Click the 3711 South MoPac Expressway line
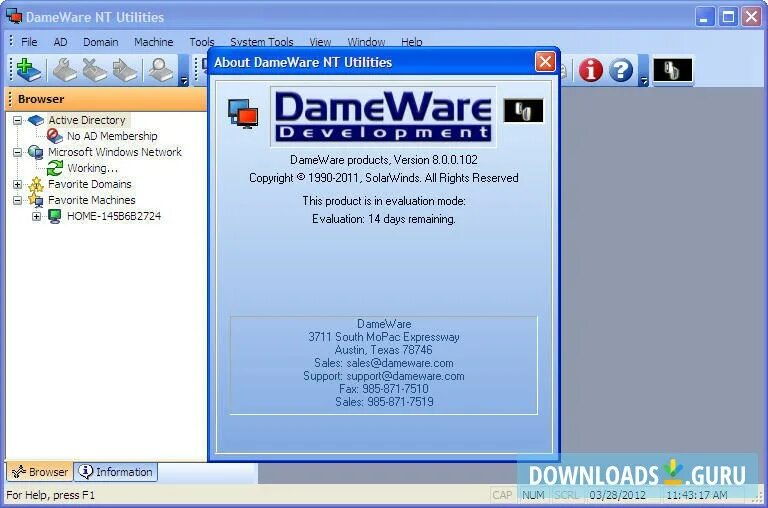 point(384,337)
